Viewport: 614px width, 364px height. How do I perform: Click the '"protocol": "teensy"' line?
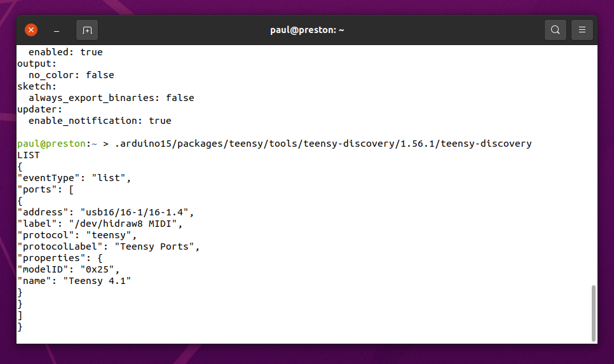pyautogui.click(x=77, y=235)
